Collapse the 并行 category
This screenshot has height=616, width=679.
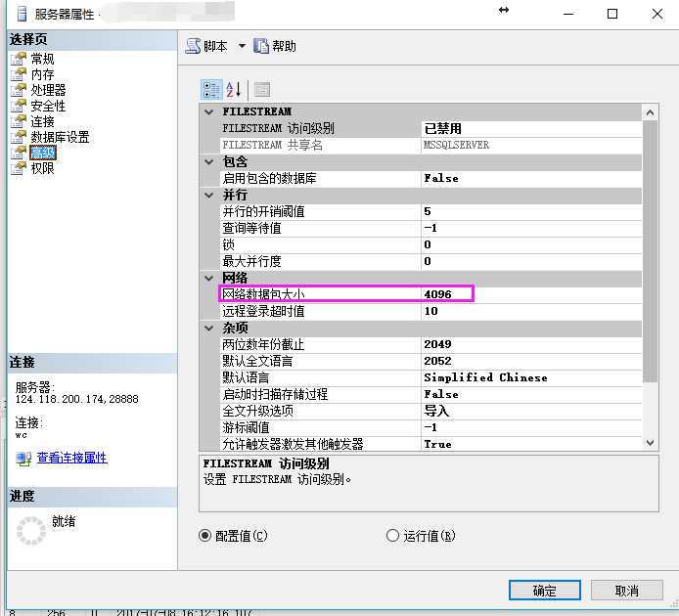(x=209, y=196)
